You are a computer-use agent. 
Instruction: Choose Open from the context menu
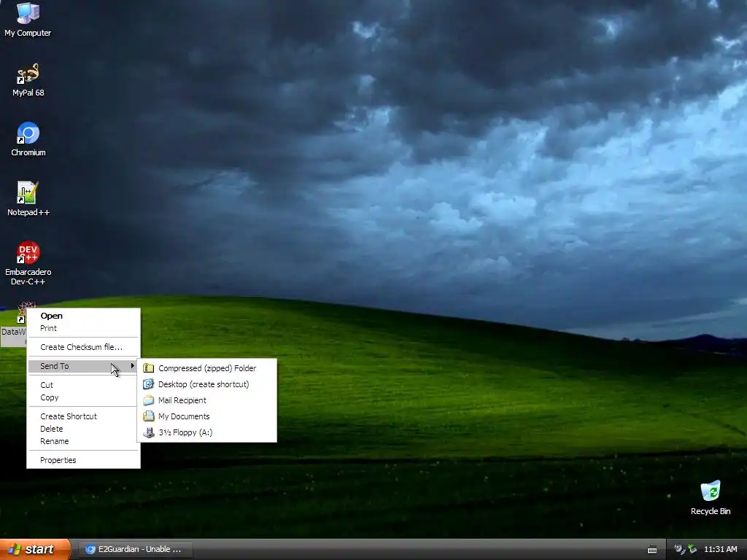tap(83, 316)
